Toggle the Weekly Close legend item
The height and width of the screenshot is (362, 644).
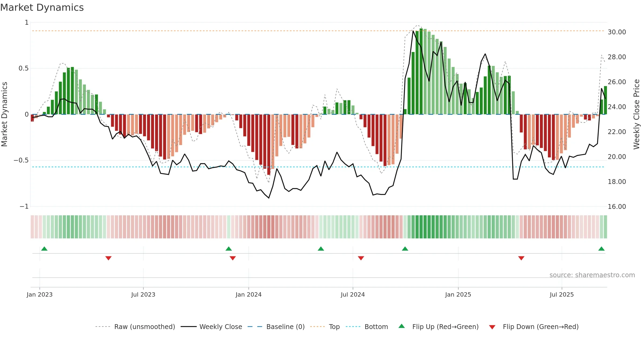coord(211,327)
